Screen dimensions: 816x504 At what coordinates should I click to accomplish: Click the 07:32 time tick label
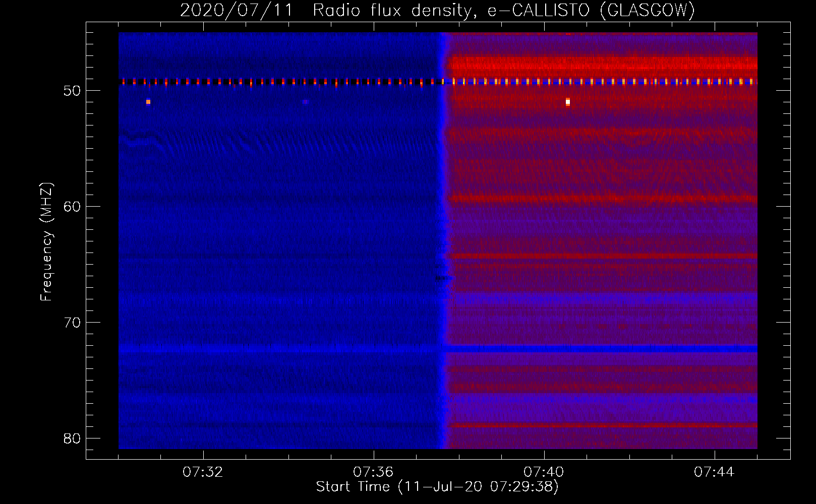coord(203,472)
